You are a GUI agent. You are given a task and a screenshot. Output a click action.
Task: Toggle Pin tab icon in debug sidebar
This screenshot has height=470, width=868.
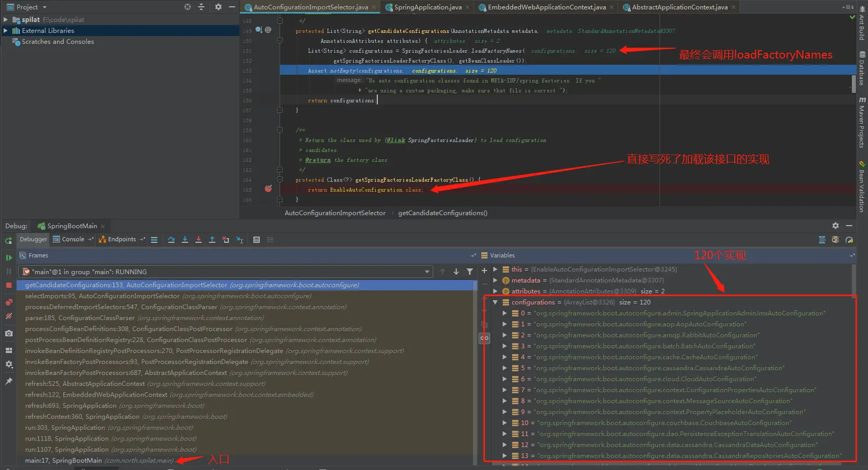pos(8,381)
